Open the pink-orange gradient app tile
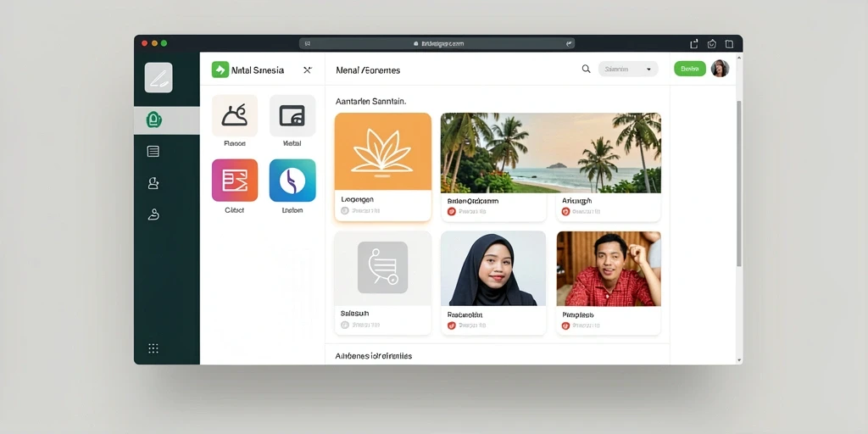The width and height of the screenshot is (868, 434). pos(235,181)
